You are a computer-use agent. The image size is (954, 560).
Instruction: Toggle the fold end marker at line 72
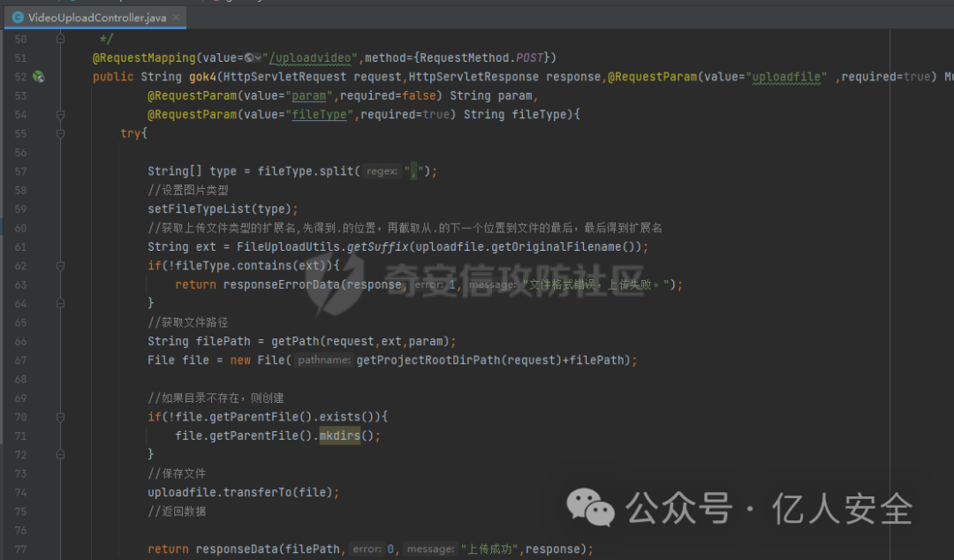(60, 454)
